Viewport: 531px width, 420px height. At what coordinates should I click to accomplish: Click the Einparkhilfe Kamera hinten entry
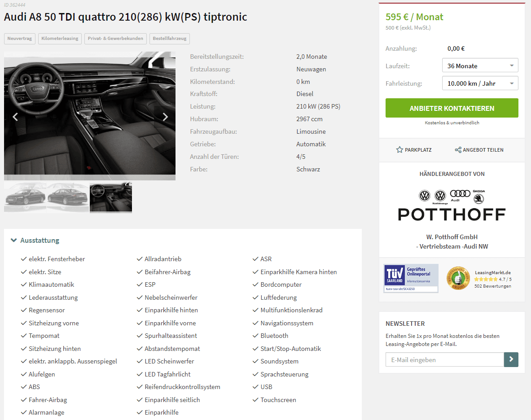298,272
